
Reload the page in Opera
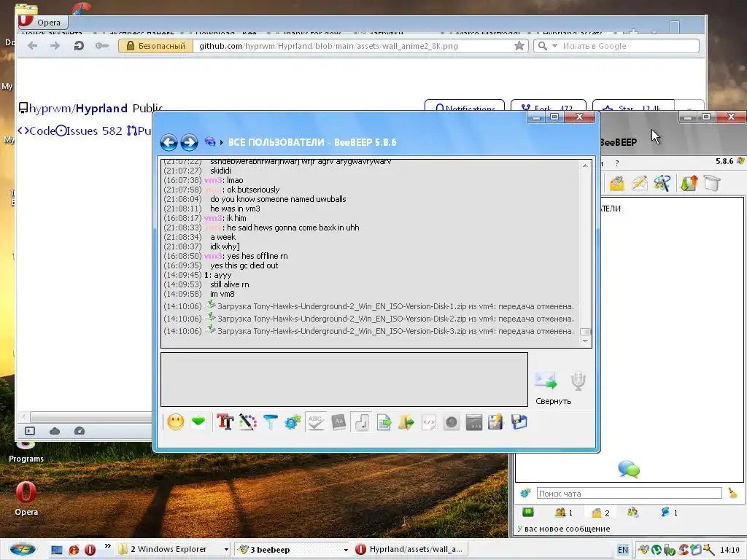(x=79, y=46)
